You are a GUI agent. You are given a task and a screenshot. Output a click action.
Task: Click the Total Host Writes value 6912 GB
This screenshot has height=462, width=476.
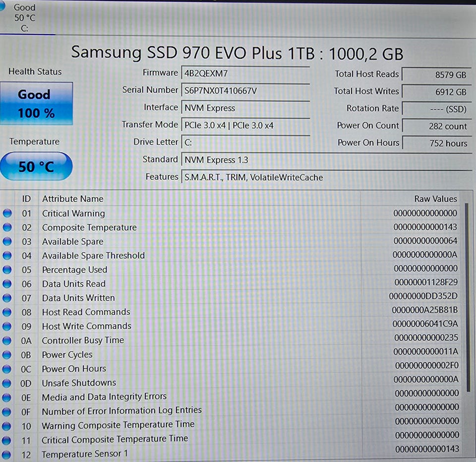pos(436,92)
